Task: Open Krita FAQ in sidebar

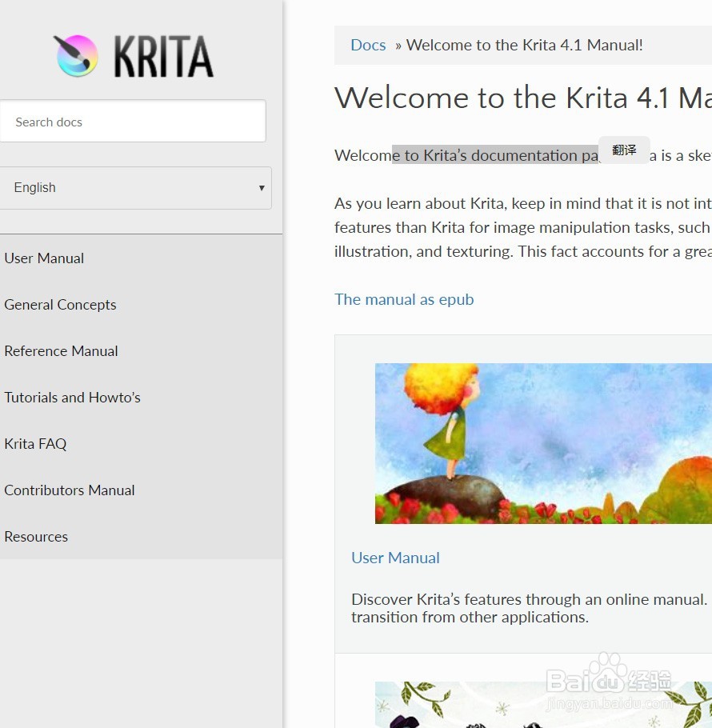Action: [x=35, y=444]
